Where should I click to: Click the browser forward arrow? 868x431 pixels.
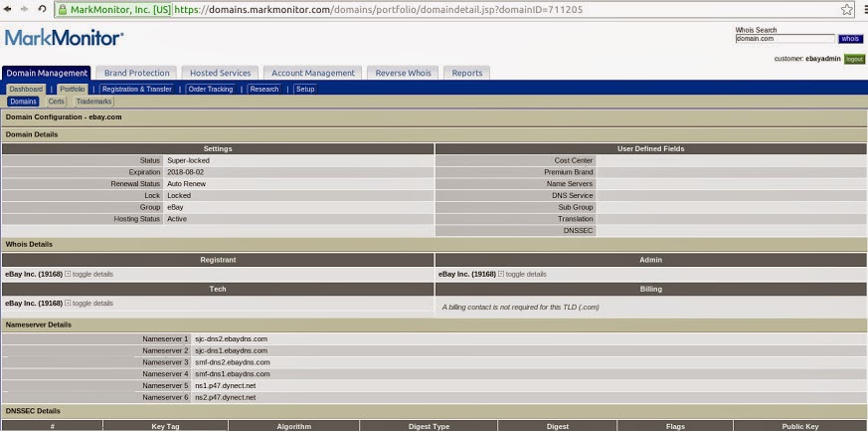pos(24,9)
